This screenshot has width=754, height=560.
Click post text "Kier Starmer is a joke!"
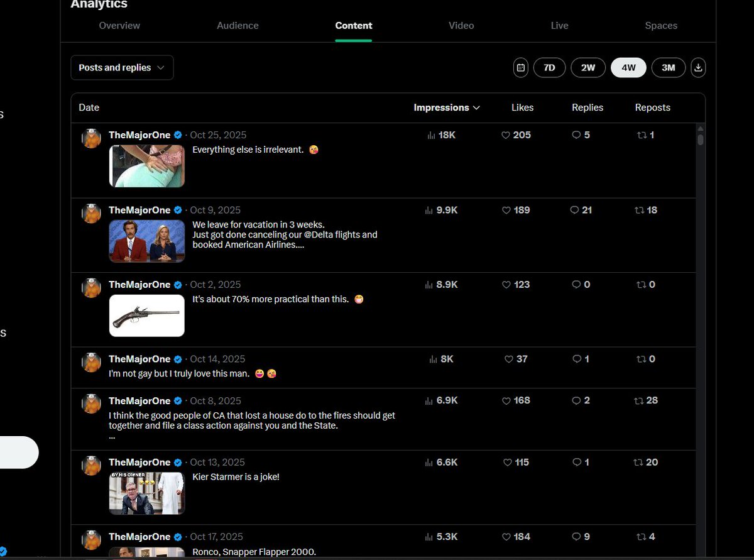coord(236,477)
